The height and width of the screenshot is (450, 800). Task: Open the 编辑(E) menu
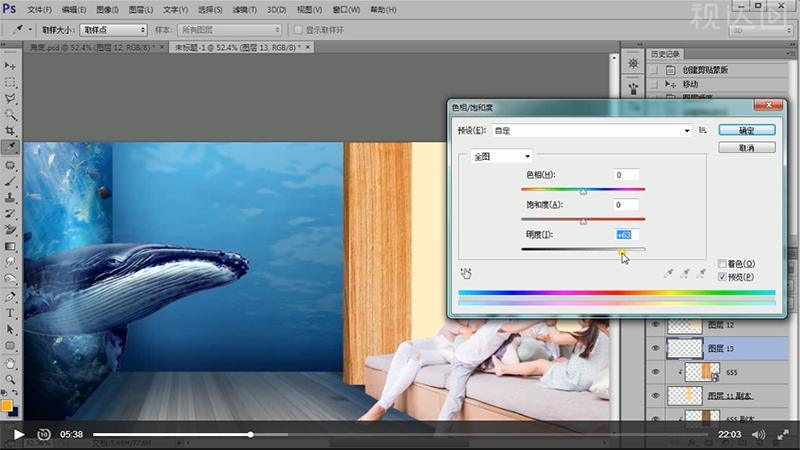click(x=74, y=10)
